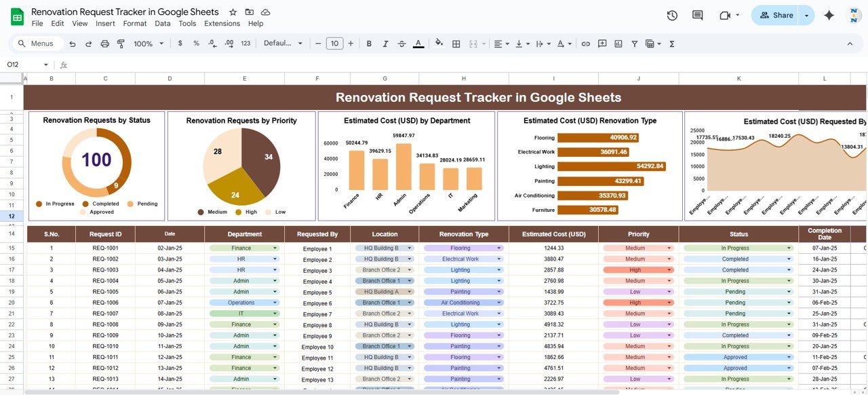This screenshot has height=395, width=868.
Task: Click the Create a filter icon
Action: [x=634, y=43]
